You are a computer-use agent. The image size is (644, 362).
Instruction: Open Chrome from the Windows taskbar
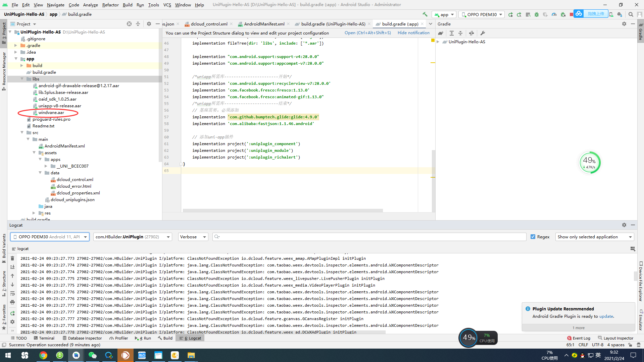(43, 355)
